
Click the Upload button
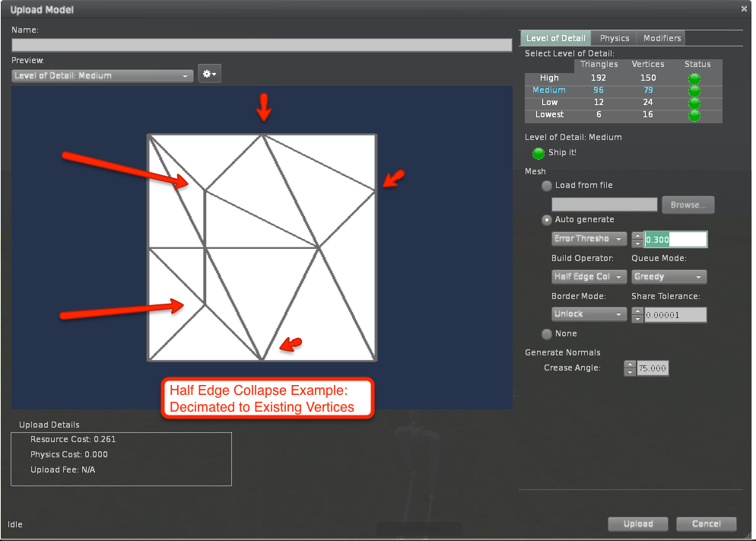[x=637, y=523]
